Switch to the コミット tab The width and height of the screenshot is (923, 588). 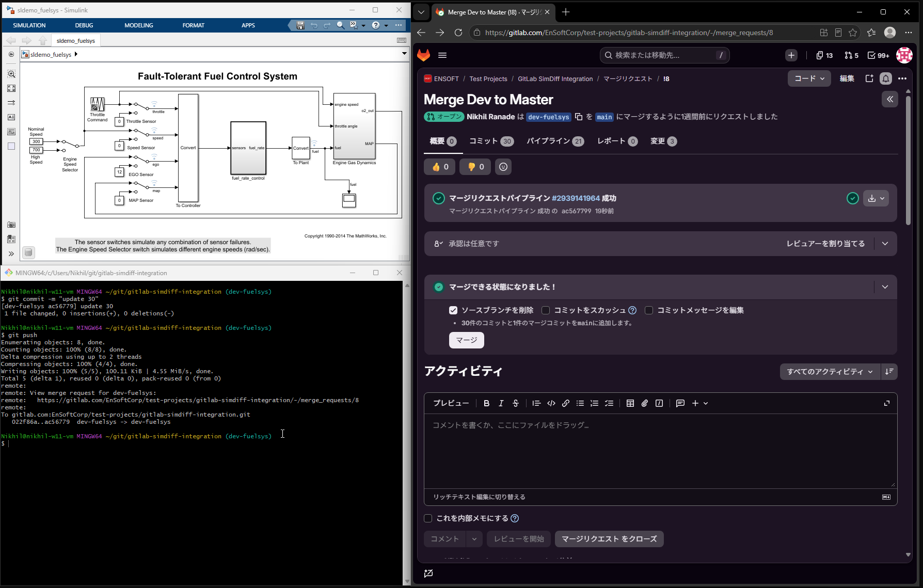491,141
